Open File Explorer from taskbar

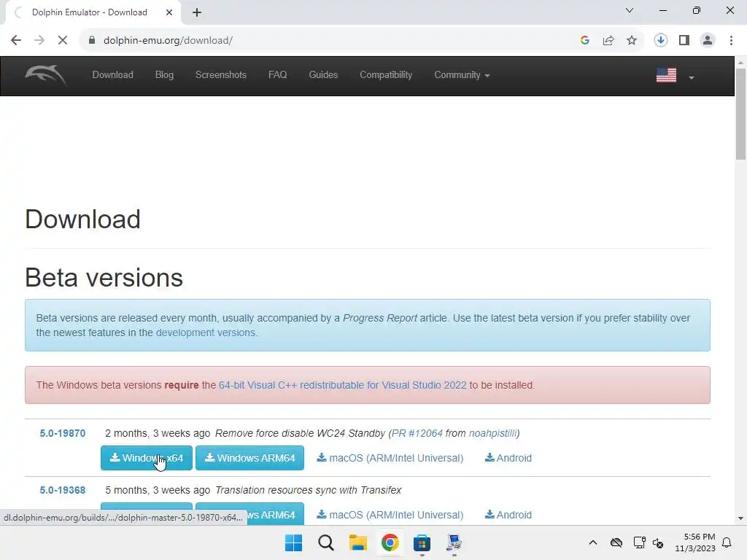(x=357, y=542)
